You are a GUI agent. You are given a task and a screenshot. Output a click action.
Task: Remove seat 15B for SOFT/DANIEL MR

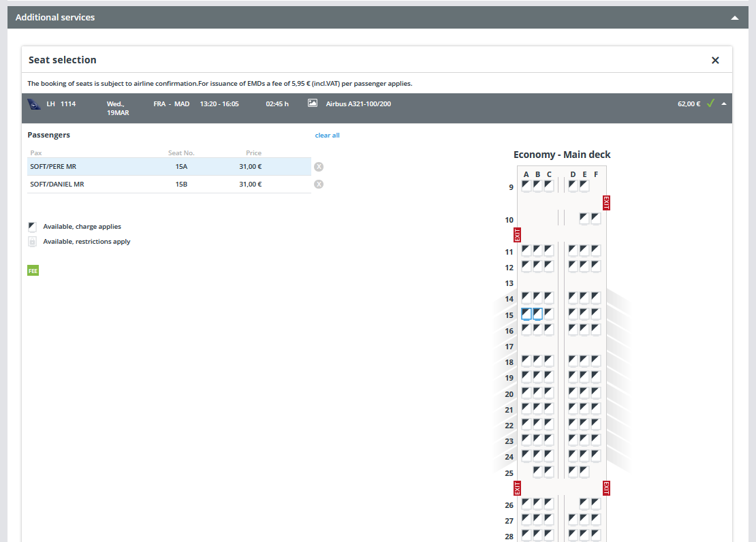pyautogui.click(x=319, y=185)
